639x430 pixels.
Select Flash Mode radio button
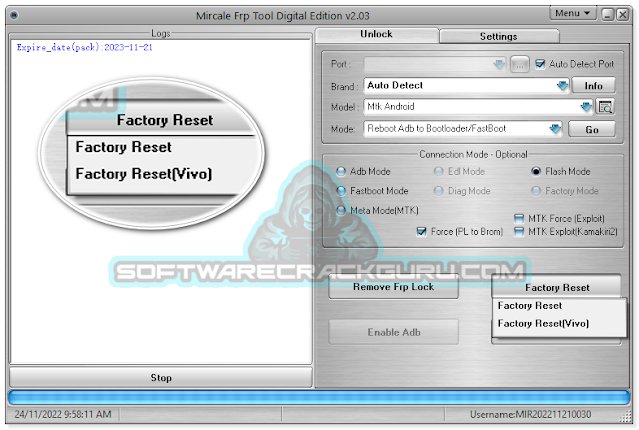(x=536, y=172)
